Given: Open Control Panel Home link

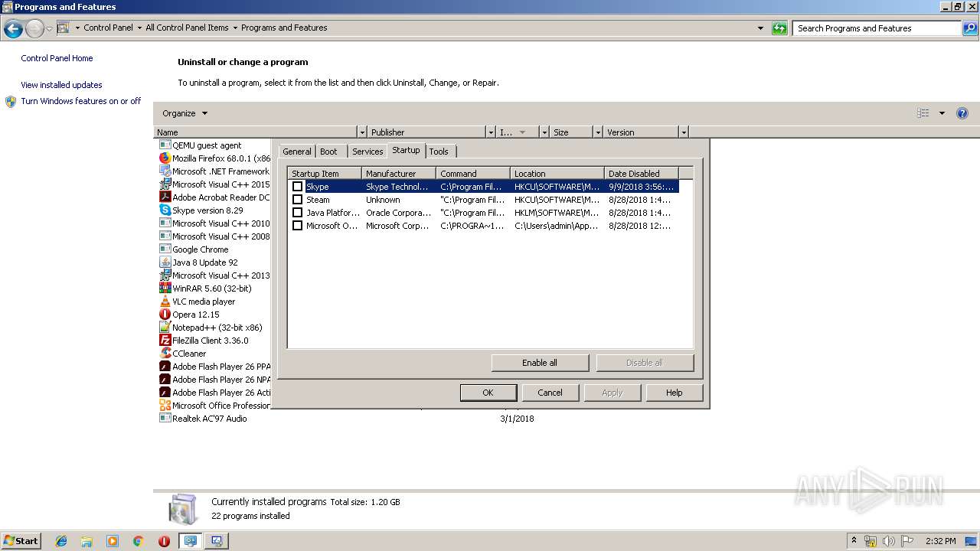Looking at the screenshot, I should click(57, 58).
